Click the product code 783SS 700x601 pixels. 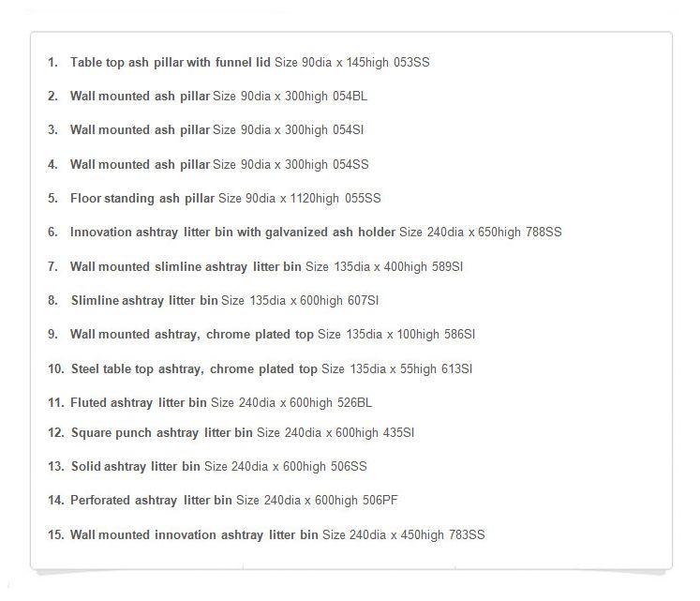coord(467,534)
